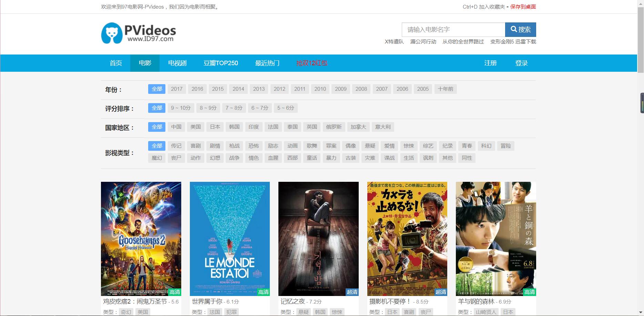
Task: Select 全部 in the 国家地区 filter row
Action: (157, 127)
